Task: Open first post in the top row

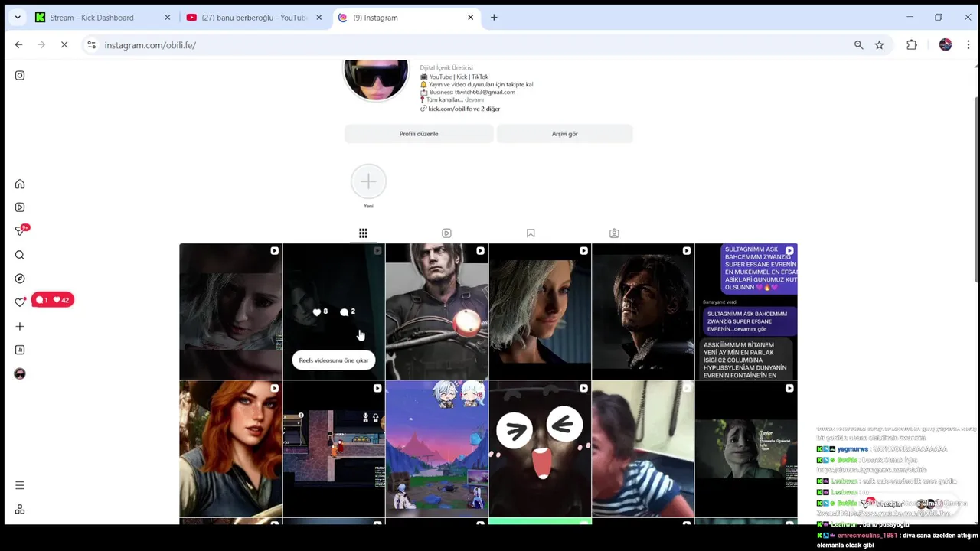Action: click(x=230, y=311)
